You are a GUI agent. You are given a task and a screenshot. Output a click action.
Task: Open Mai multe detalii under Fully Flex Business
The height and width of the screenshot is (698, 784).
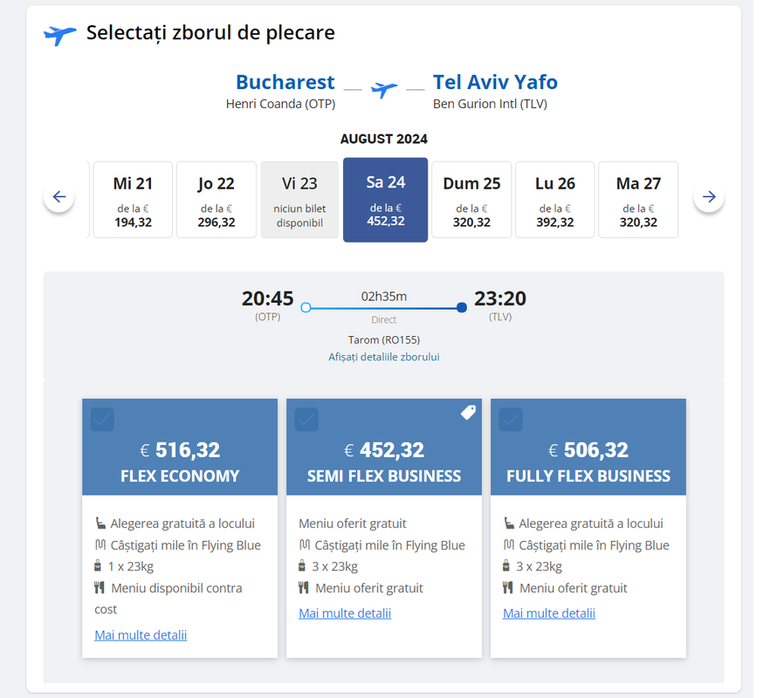point(549,613)
